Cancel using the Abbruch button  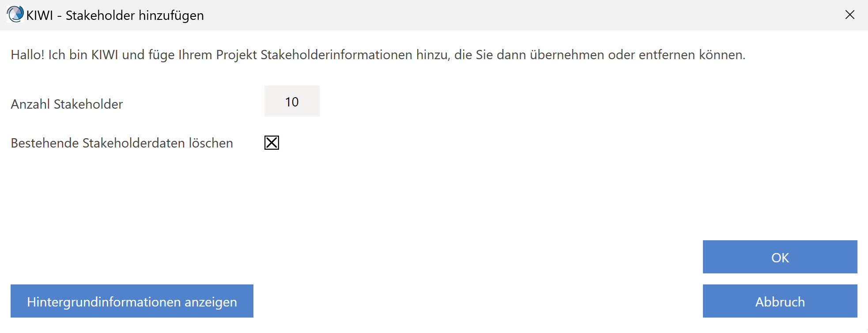(x=780, y=301)
